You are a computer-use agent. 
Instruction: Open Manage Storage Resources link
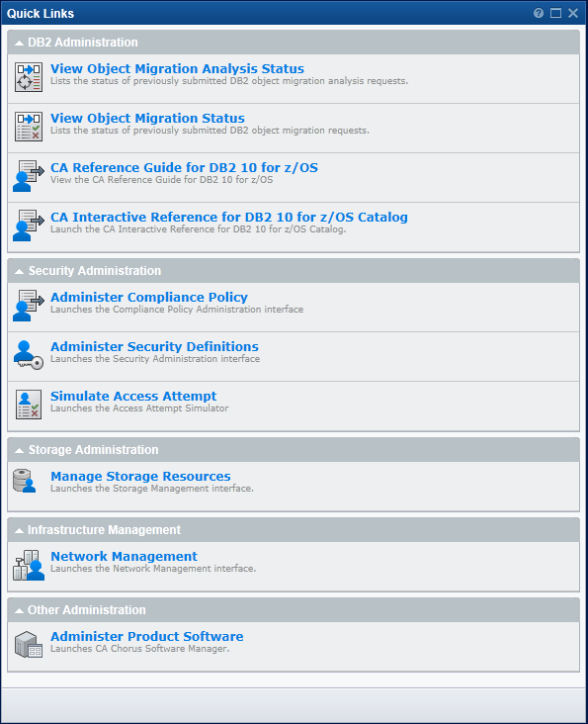140,476
